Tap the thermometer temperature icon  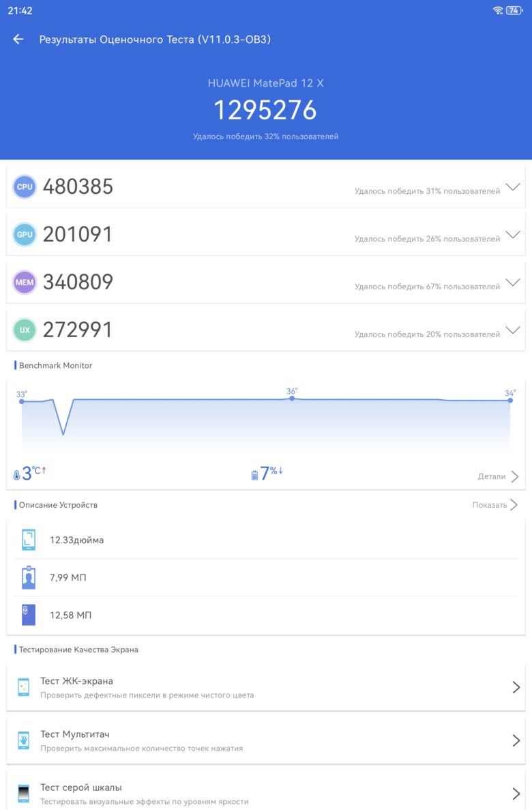click(x=16, y=475)
